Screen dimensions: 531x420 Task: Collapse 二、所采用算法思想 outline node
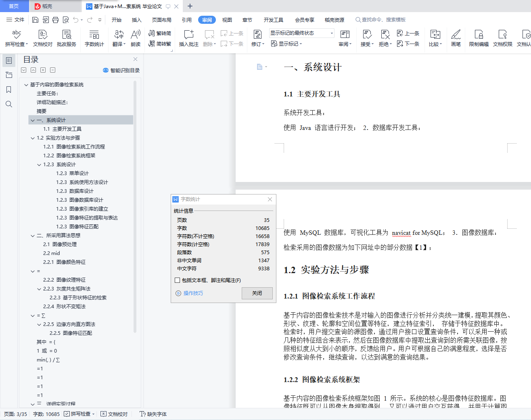coord(33,236)
